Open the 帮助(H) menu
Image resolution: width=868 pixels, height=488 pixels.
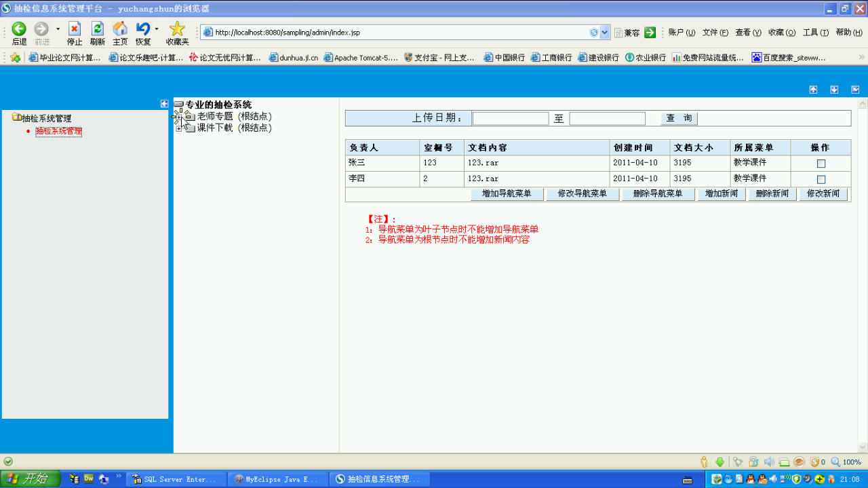pyautogui.click(x=849, y=33)
